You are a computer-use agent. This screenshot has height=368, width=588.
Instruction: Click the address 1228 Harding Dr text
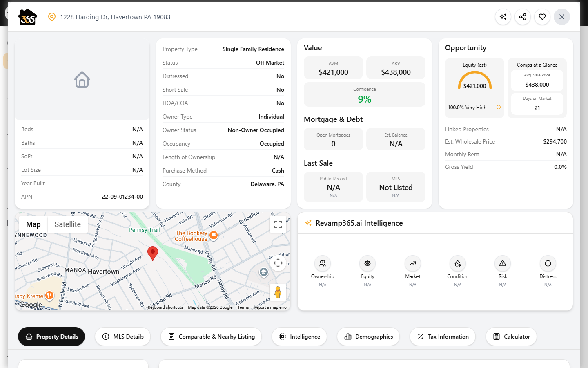(x=115, y=17)
